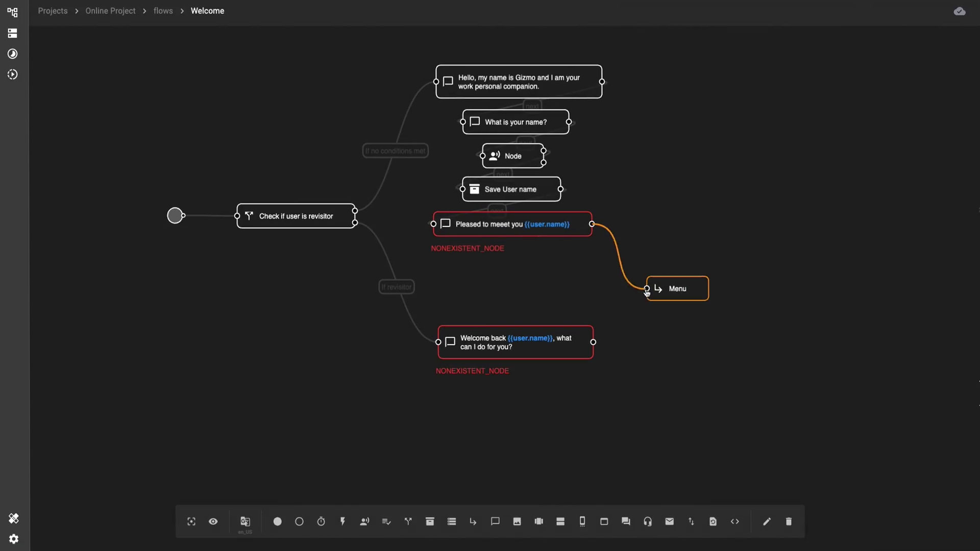
Task: Select the redirect arrow node tool
Action: pyautogui.click(x=473, y=521)
